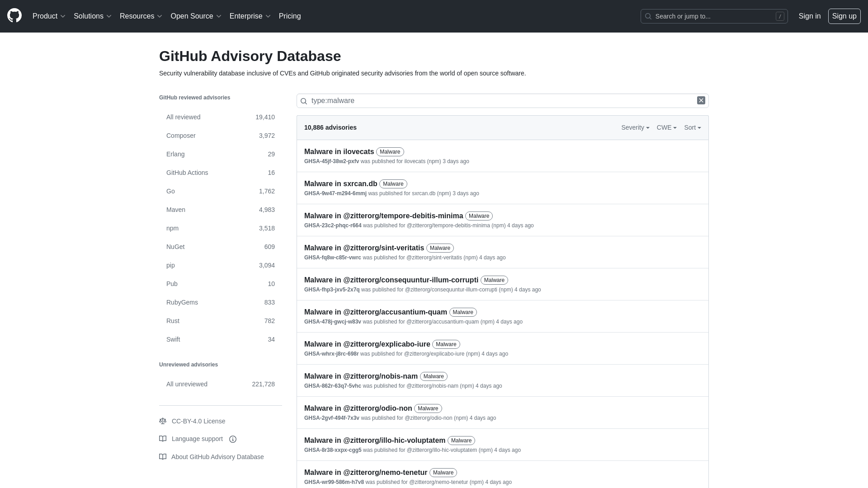868x488 pixels.
Task: Filter advisories by Maven
Action: [221, 210]
